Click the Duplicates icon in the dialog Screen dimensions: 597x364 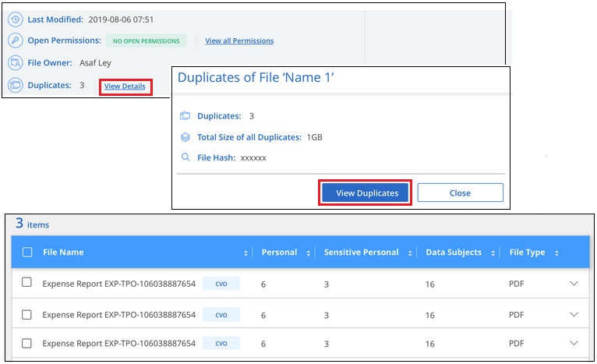(x=185, y=116)
